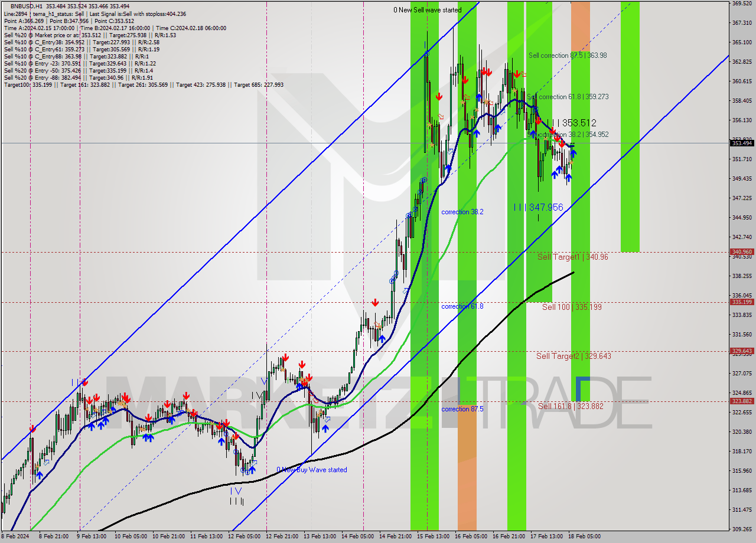This screenshot has height=543, width=756.
Task: Click the red price tag 340.960
Action: click(x=742, y=252)
